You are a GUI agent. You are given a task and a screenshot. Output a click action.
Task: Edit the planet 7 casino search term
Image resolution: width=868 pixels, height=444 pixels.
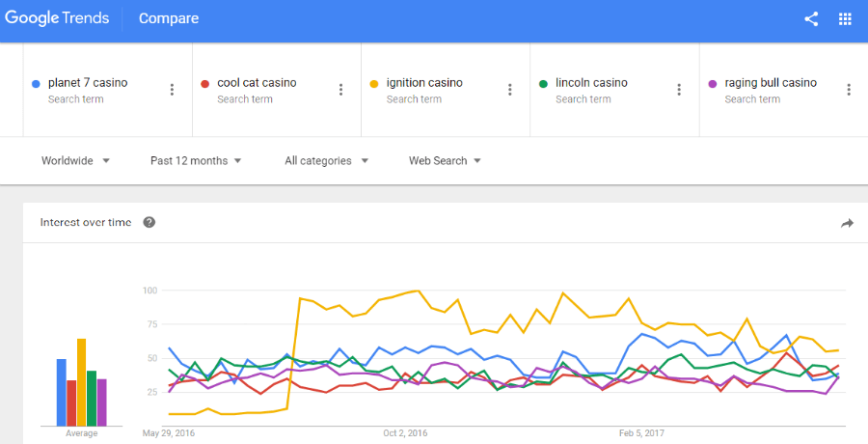pos(88,83)
